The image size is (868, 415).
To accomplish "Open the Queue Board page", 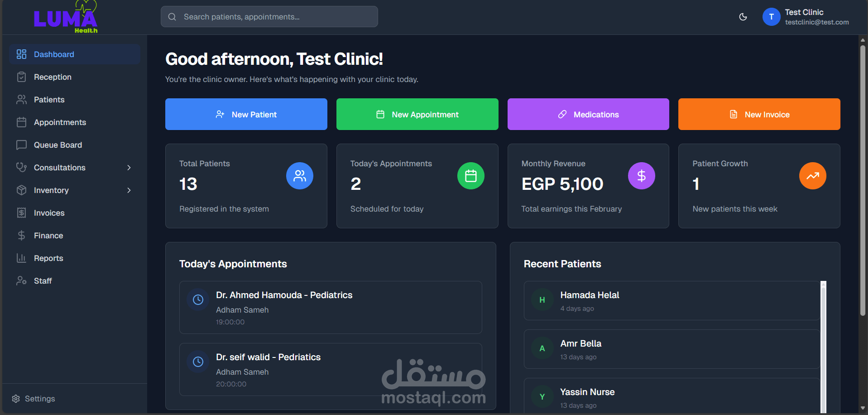I will click(x=75, y=145).
